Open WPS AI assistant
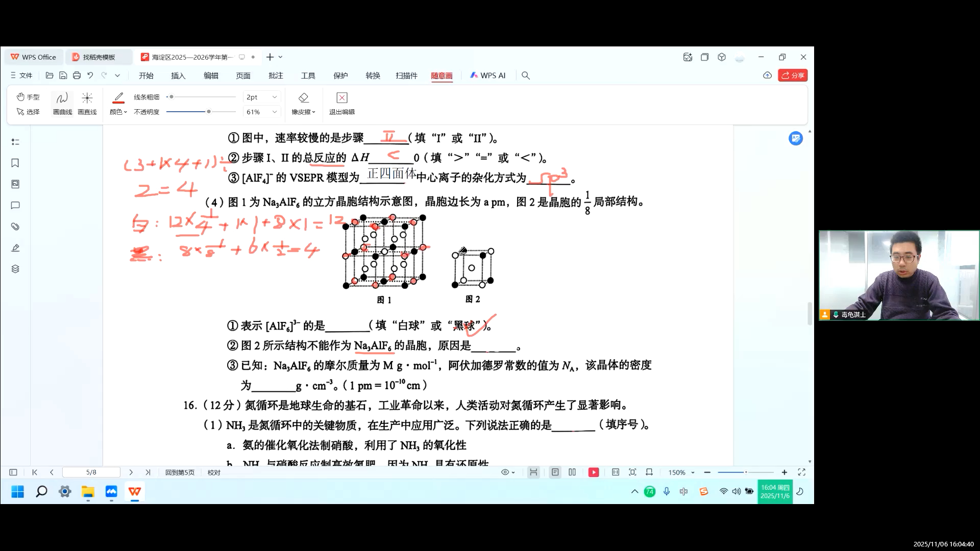 pos(488,75)
